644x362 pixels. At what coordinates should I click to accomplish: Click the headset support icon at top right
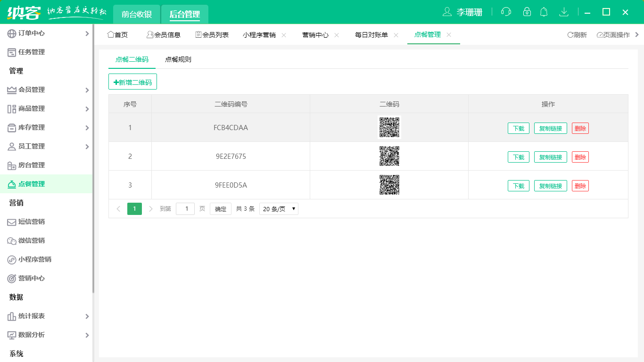coord(505,11)
